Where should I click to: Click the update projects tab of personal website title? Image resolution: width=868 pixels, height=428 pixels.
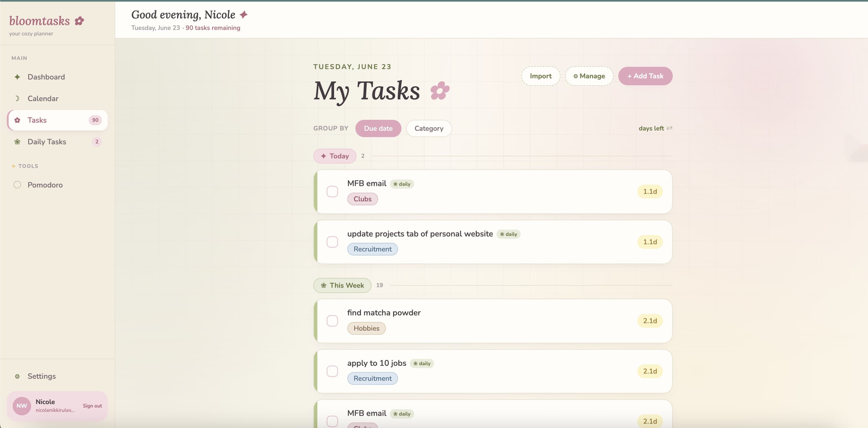point(420,234)
